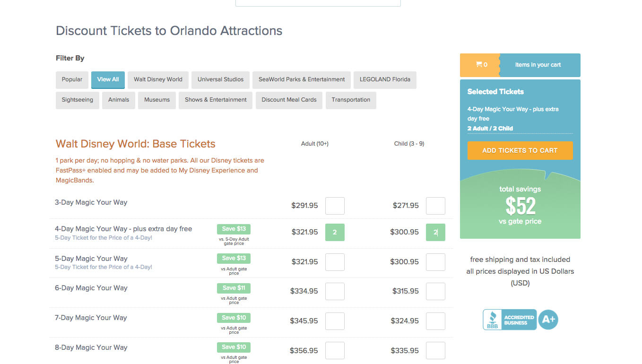The image size is (642, 364).
Task: Click the $291.95 adult price
Action: 304,206
